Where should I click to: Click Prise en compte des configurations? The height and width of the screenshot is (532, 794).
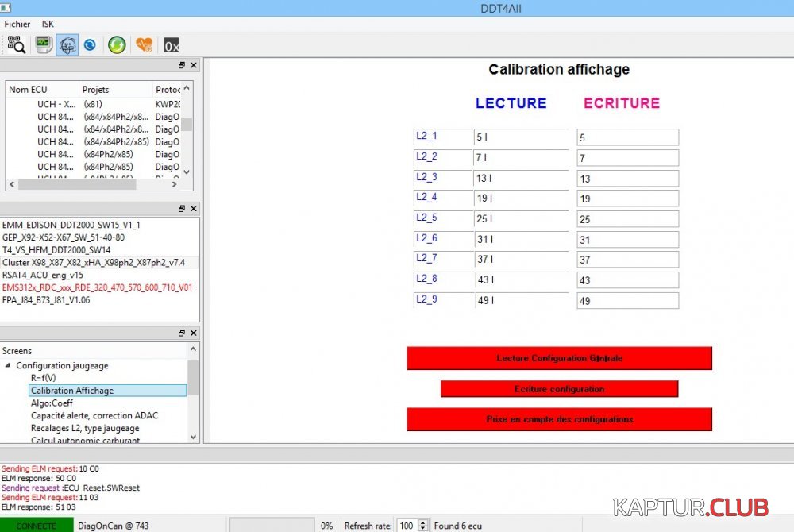[x=559, y=419]
